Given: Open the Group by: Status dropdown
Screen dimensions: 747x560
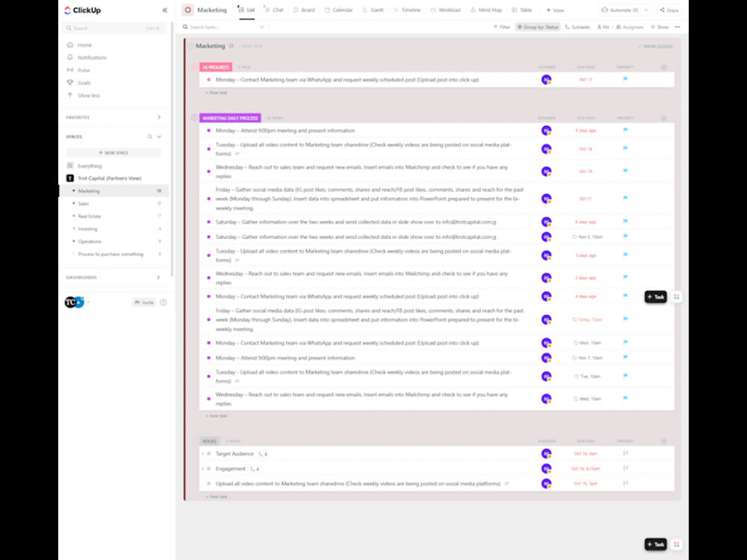Looking at the screenshot, I should tap(539, 26).
